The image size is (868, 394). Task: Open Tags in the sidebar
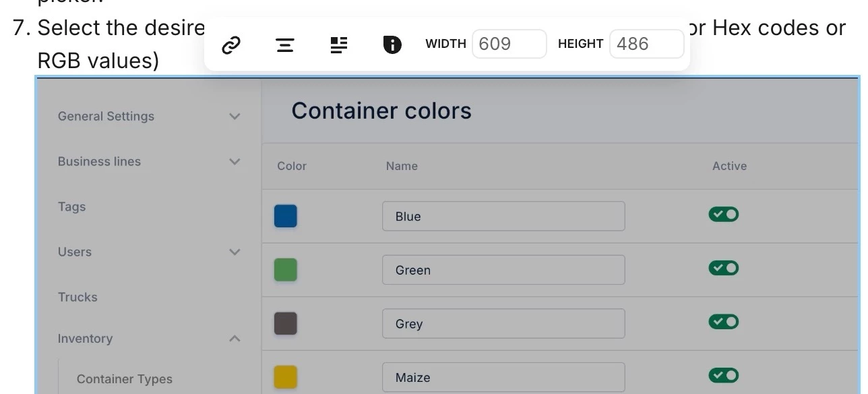pos(72,207)
